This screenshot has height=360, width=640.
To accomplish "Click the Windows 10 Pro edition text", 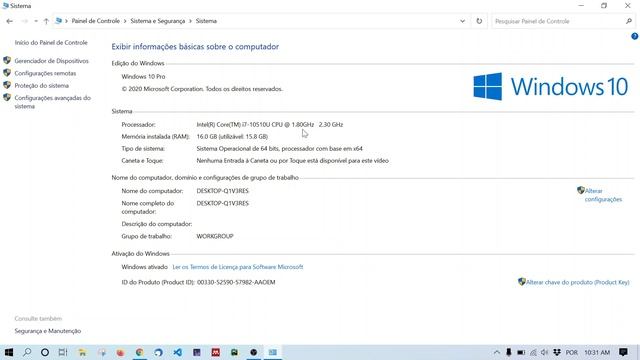I will [x=143, y=77].
